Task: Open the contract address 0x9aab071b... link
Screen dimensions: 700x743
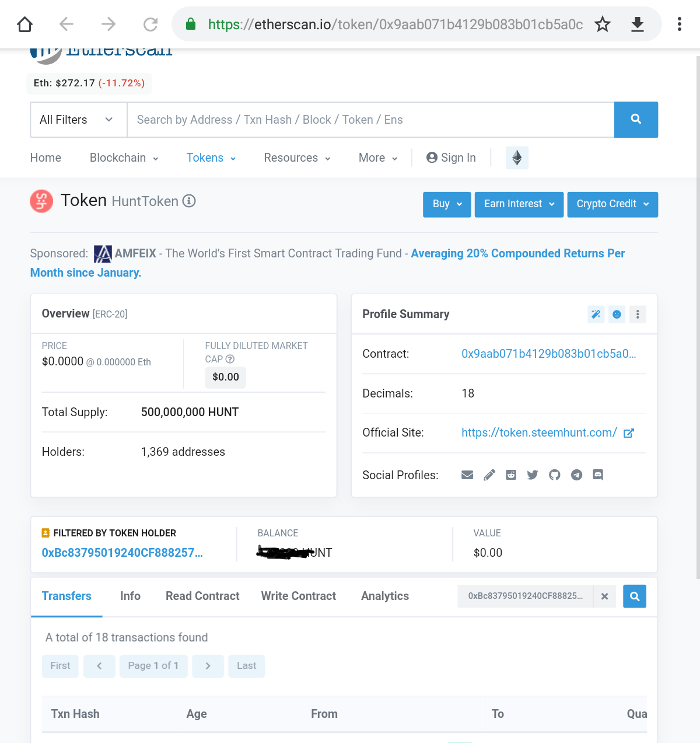Action: pyautogui.click(x=549, y=354)
